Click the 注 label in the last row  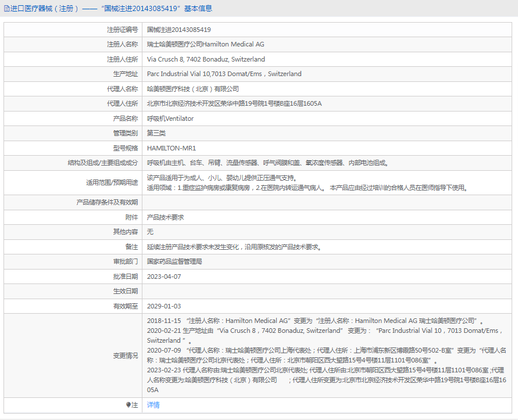[135, 405]
